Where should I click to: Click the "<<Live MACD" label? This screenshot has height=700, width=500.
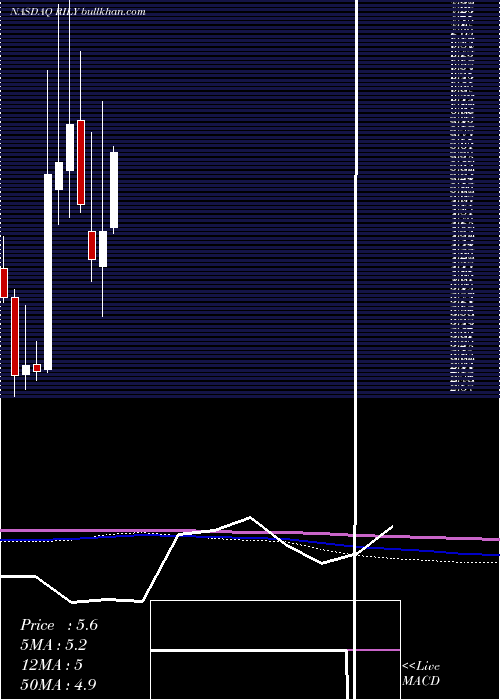(421, 673)
